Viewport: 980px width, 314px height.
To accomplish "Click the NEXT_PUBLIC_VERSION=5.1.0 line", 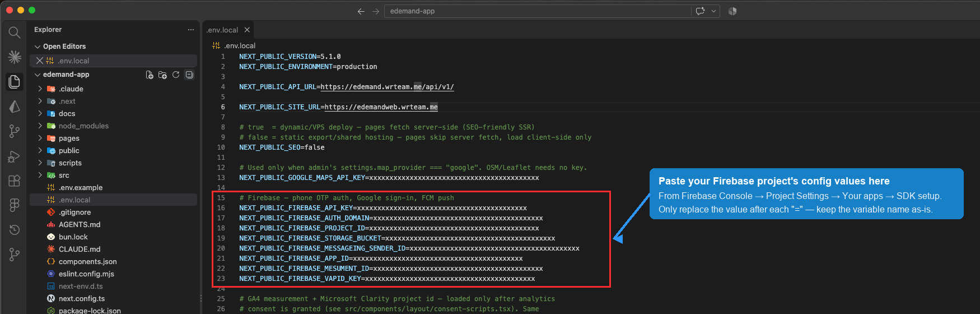I will click(x=290, y=57).
